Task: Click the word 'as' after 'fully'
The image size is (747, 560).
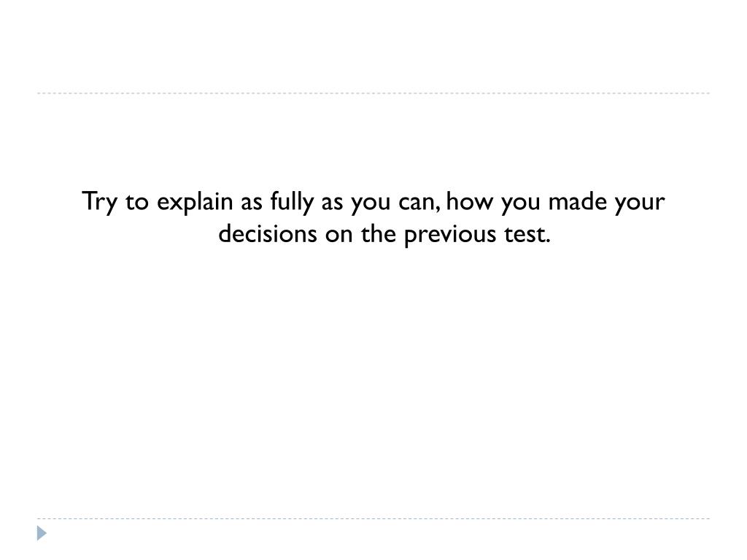Action: [x=332, y=203]
